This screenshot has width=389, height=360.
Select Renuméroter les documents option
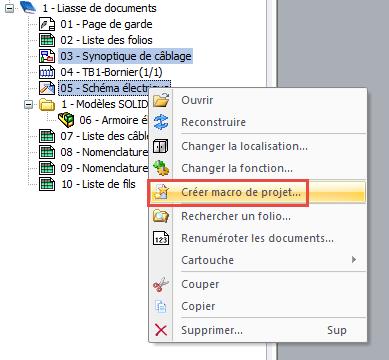point(257,239)
